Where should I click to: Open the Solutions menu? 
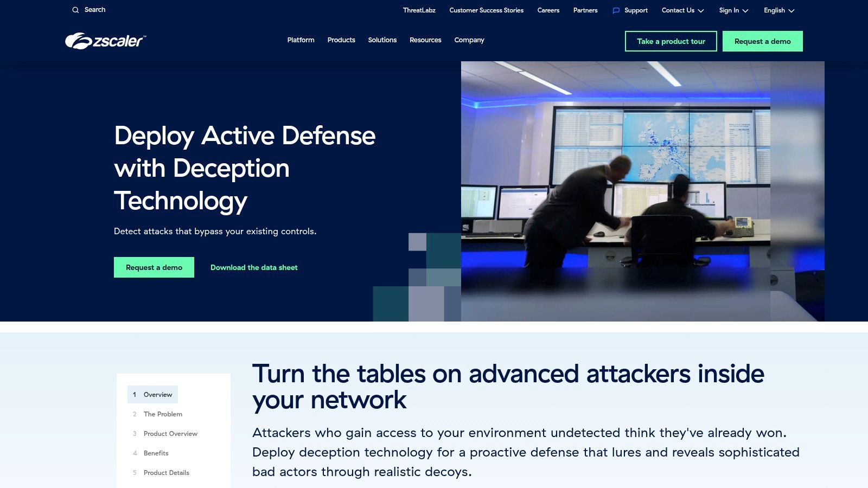click(x=382, y=40)
